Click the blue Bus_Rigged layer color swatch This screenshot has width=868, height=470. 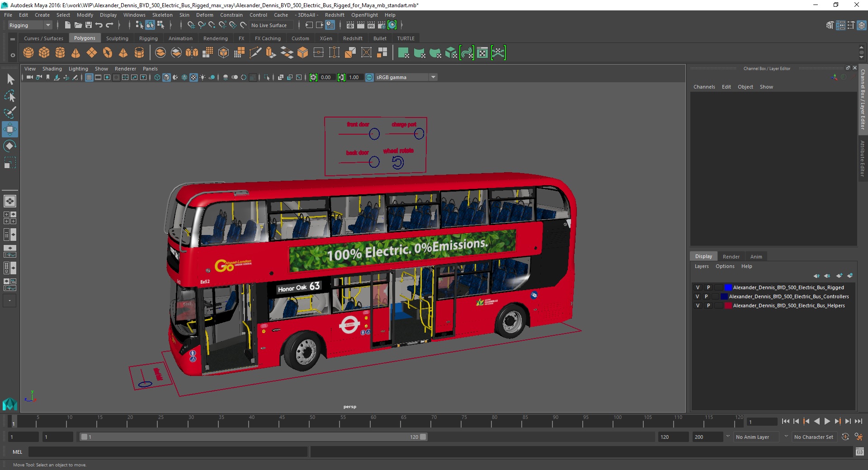click(728, 287)
